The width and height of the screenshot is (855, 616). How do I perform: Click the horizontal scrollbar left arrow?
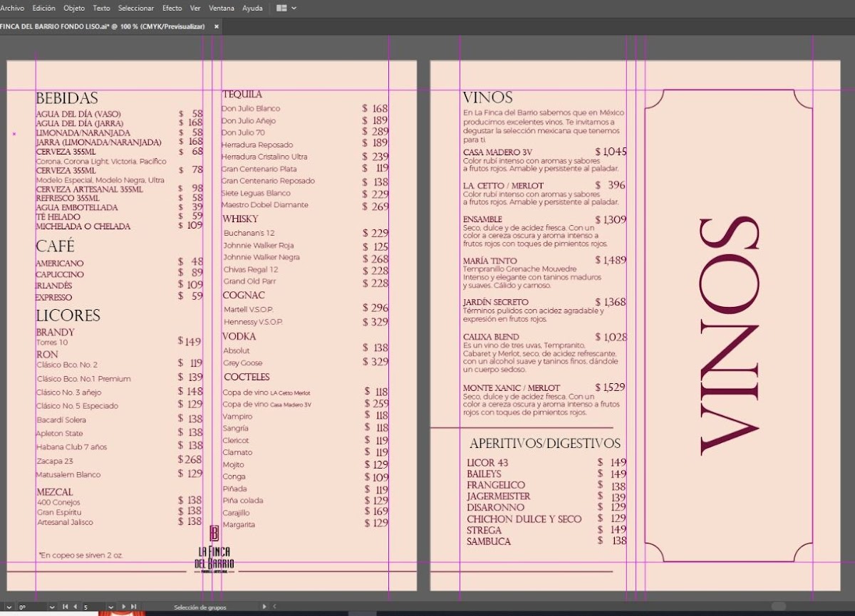coord(274,607)
